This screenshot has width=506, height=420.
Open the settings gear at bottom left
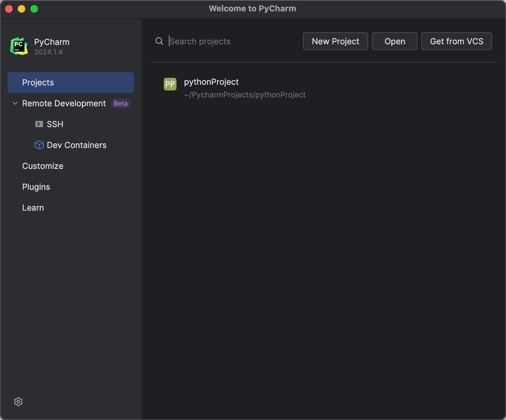(x=18, y=402)
